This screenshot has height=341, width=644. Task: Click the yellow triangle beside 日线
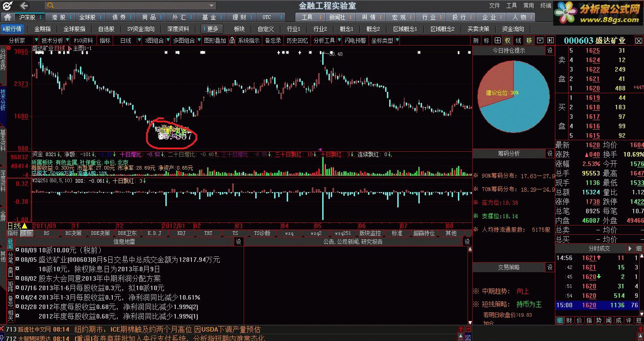pyautogui.click(x=25, y=226)
